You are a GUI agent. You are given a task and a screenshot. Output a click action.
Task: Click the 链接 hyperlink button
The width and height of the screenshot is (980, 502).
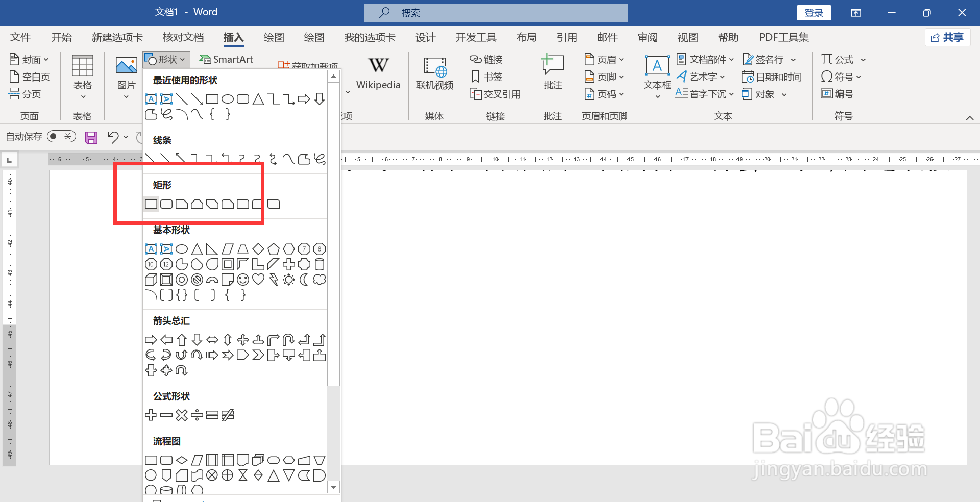pos(486,60)
